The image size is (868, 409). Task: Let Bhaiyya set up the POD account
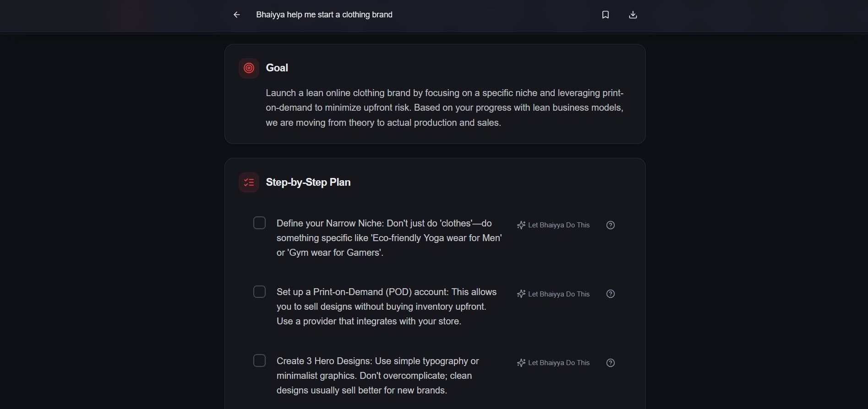point(553,294)
